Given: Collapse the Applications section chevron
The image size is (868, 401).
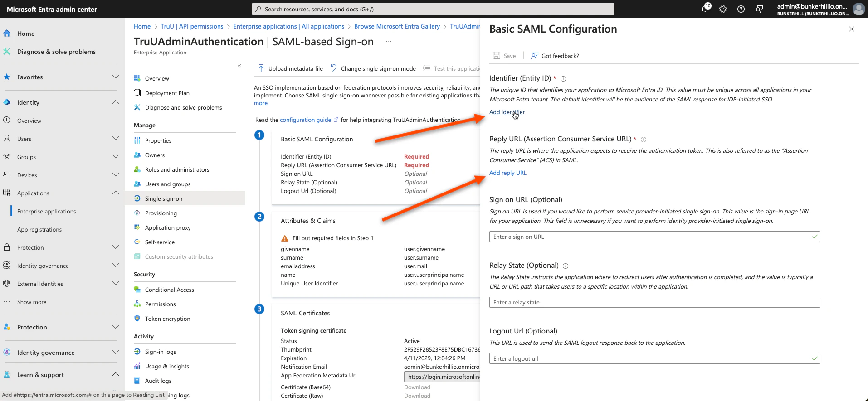Looking at the screenshot, I should pyautogui.click(x=116, y=193).
